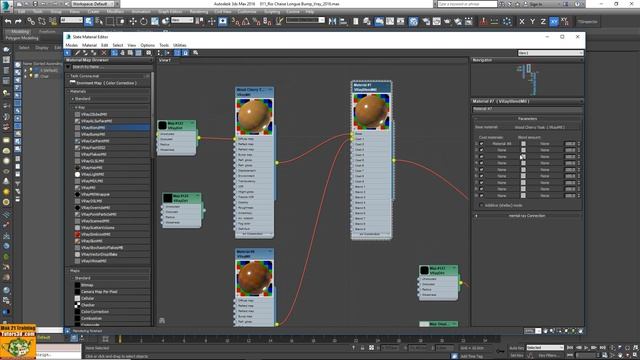Toggle the third coat material checkbox
Screen dimensions: 640x360
click(x=482, y=157)
